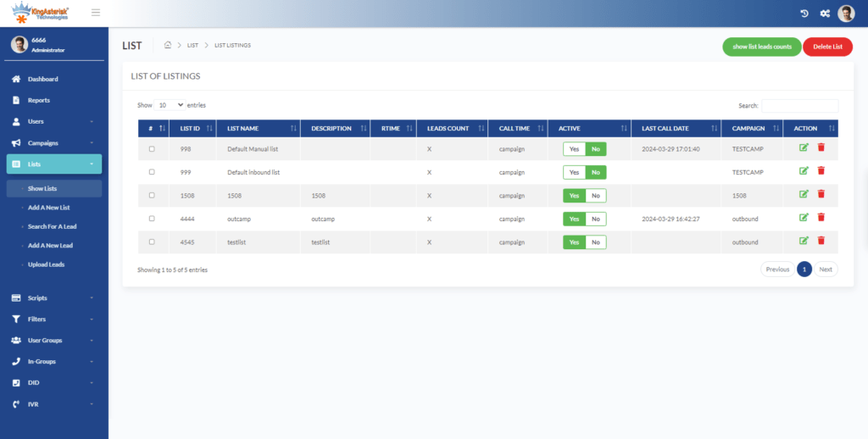The height and width of the screenshot is (439, 868).
Task: Edit list 999 using the green edit icon
Action: click(x=804, y=171)
